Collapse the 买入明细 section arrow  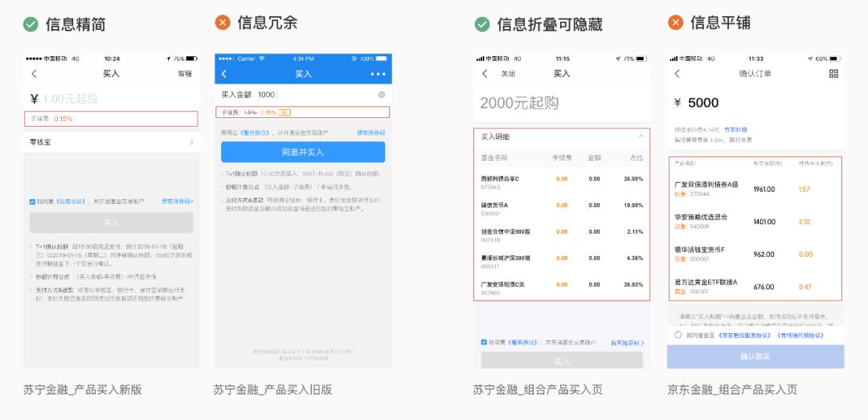(641, 137)
